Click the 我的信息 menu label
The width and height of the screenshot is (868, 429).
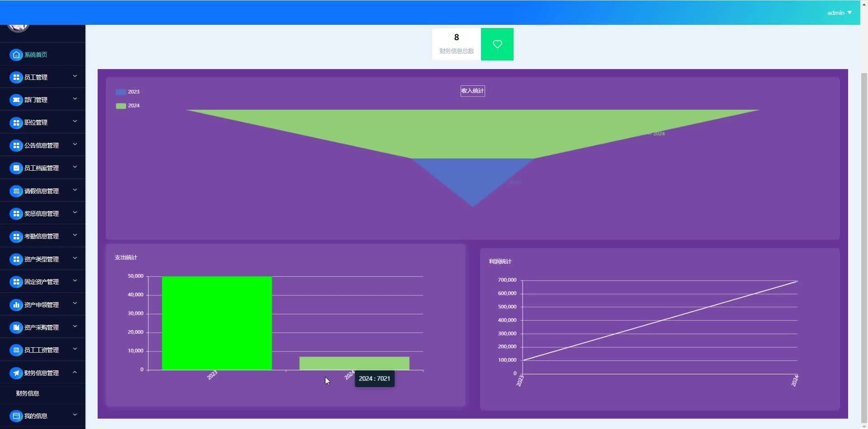pyautogui.click(x=36, y=416)
